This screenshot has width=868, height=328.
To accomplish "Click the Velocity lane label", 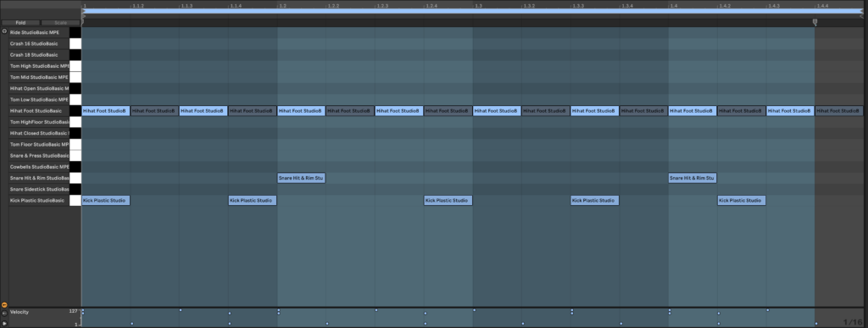I will point(19,312).
